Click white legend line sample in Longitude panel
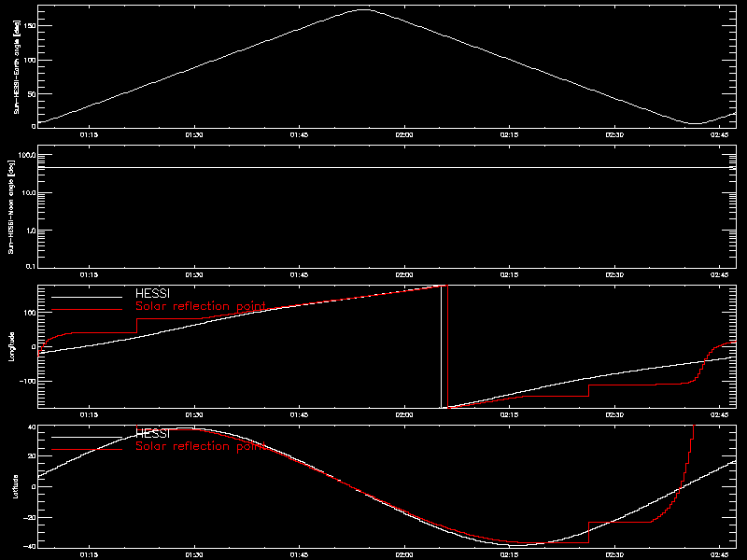This screenshot has width=747, height=560. click(x=87, y=297)
